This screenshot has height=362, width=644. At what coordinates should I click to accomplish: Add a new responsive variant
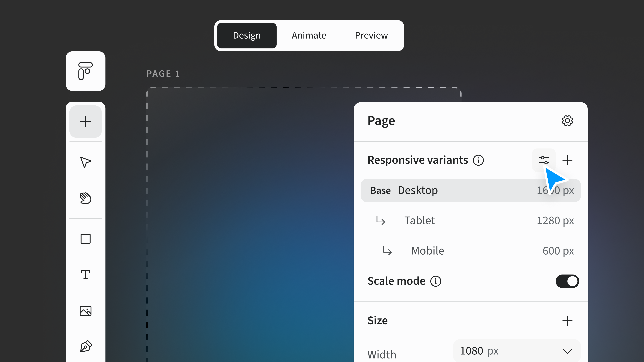pyautogui.click(x=567, y=160)
